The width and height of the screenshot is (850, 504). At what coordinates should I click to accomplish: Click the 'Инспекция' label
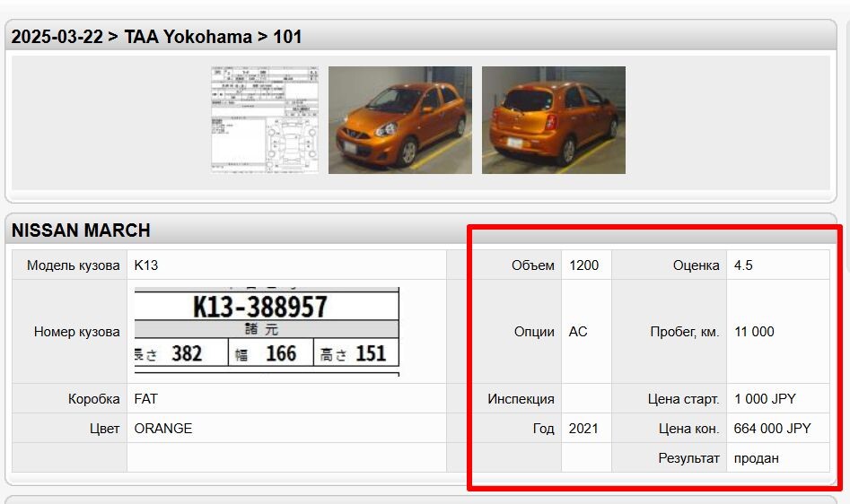[521, 399]
